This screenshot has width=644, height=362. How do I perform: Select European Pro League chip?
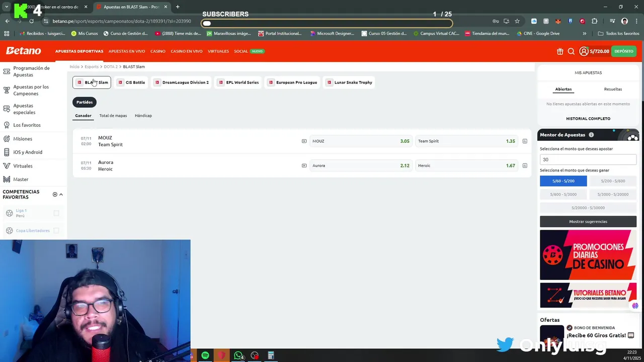coord(293,82)
